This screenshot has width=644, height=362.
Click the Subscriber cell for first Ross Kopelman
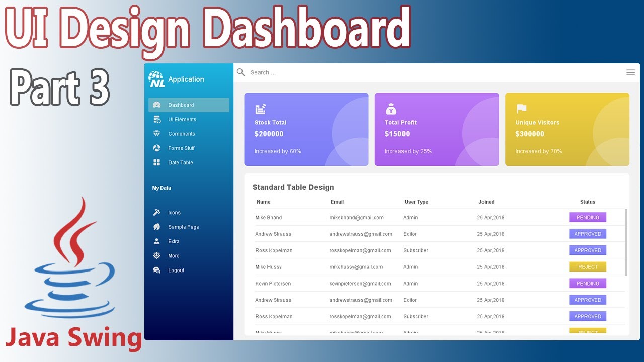pyautogui.click(x=416, y=250)
